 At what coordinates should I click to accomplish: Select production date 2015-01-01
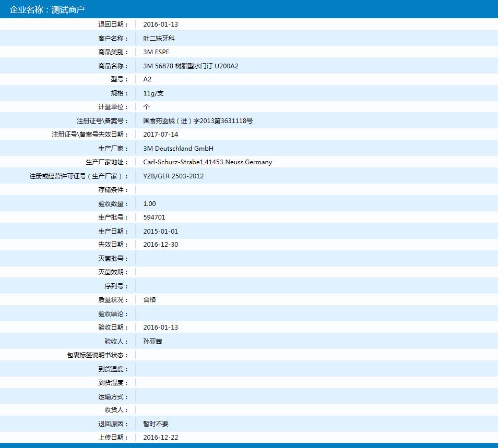pos(160,231)
